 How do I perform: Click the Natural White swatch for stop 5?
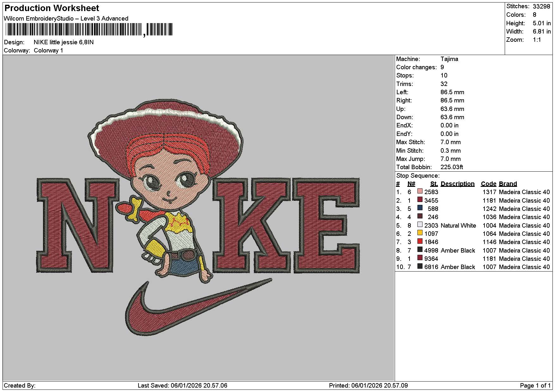(420, 224)
